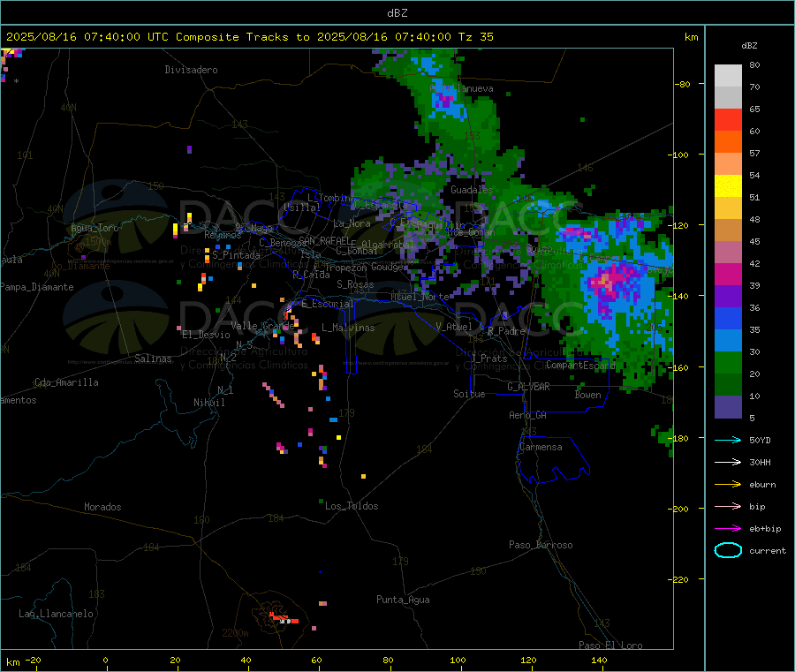Click the cyan current ellipse icon
The height and width of the screenshot is (672, 795).
tap(728, 550)
